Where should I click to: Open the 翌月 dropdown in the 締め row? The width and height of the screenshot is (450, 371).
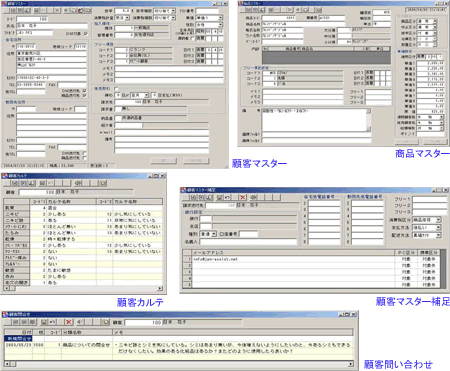point(146,95)
